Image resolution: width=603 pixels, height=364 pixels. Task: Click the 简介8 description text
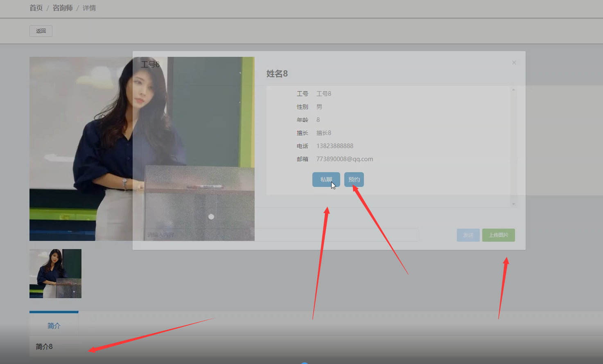tap(44, 347)
